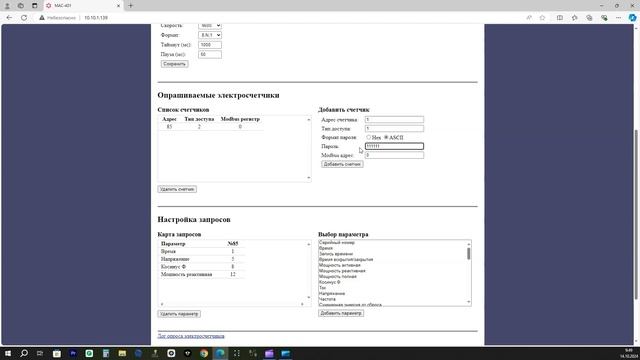Click the Адрес счетчика input field
Screen dimensions: 640x360
394,120
